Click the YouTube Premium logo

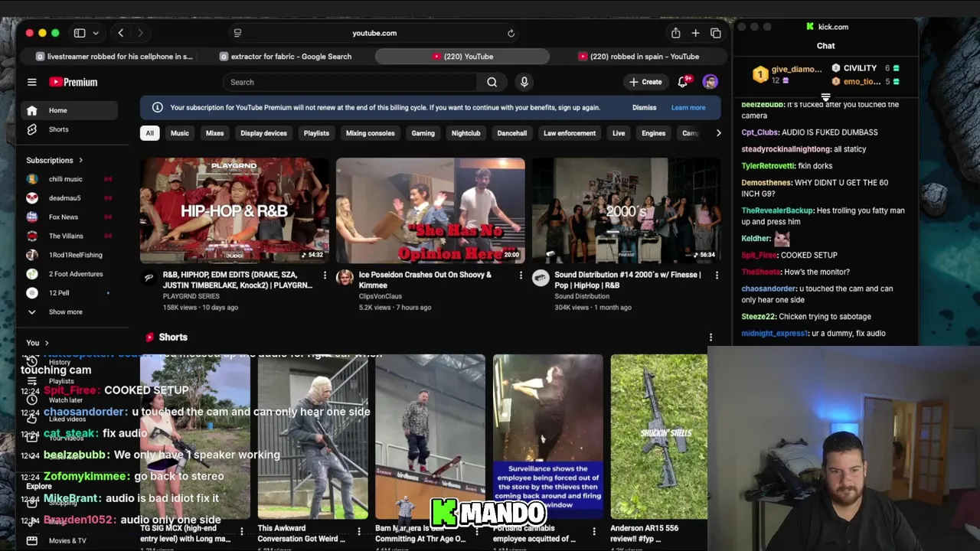[x=73, y=82]
